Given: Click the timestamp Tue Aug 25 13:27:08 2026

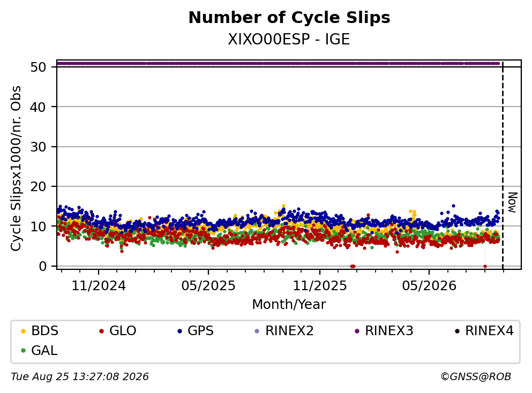Looking at the screenshot, I should [80, 377].
